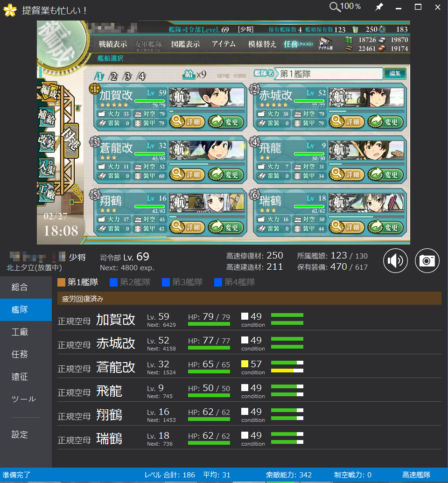Click the yellow condition square for 蒼龍改

(245, 364)
